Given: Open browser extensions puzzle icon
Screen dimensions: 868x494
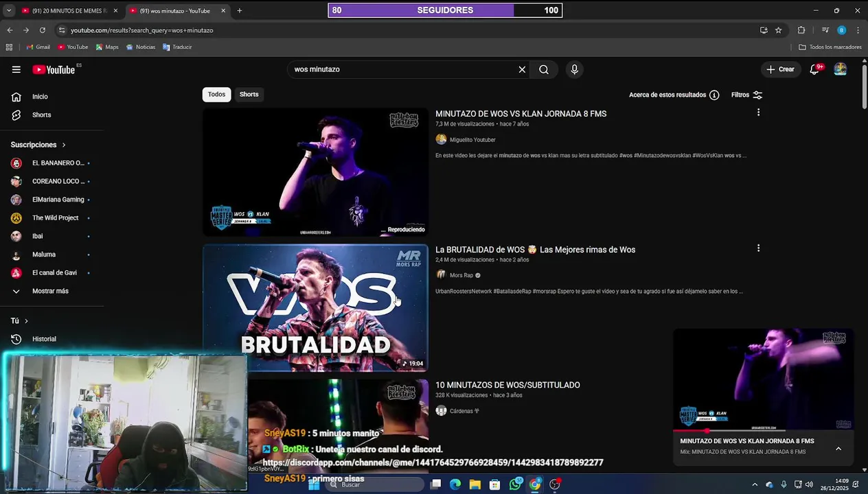Looking at the screenshot, I should 801,30.
